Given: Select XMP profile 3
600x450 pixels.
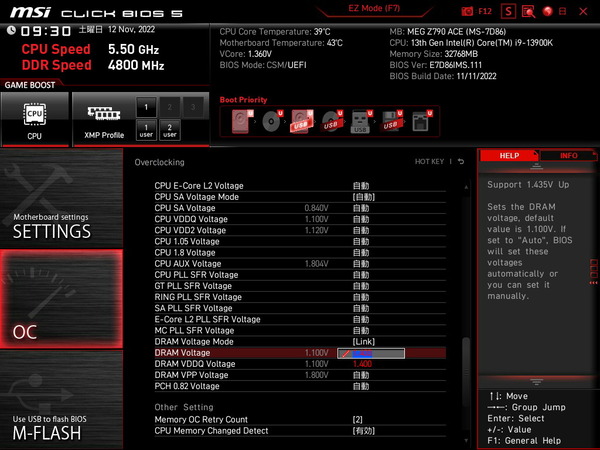Looking at the screenshot, I should pos(193,107).
